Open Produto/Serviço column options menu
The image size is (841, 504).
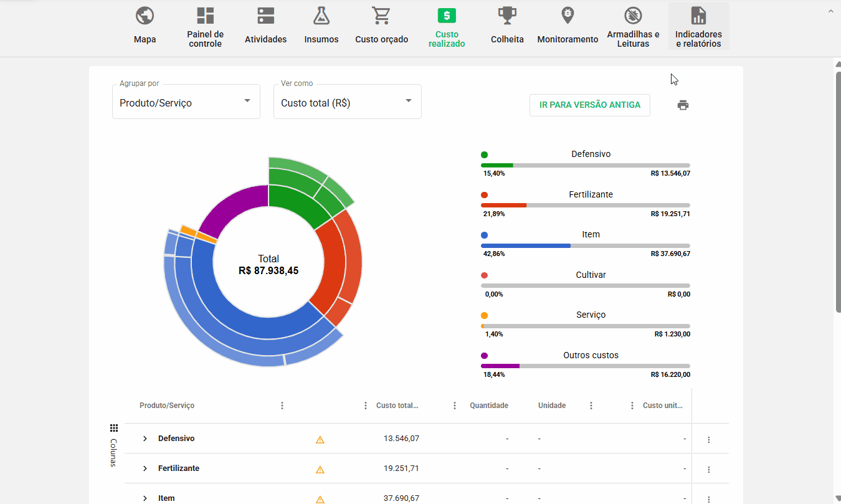[x=282, y=406]
